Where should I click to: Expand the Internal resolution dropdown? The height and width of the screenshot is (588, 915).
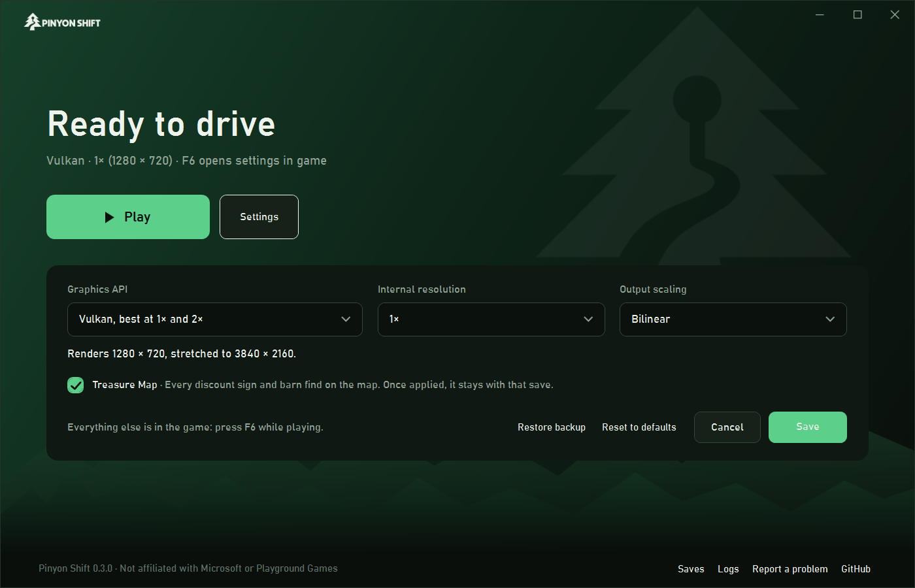click(491, 319)
